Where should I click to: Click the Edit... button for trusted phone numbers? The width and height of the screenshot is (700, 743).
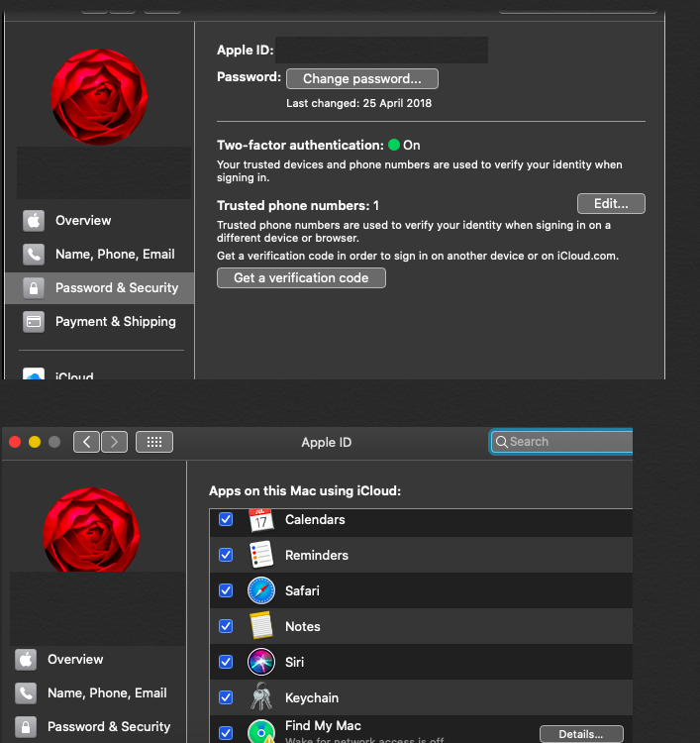tap(611, 204)
